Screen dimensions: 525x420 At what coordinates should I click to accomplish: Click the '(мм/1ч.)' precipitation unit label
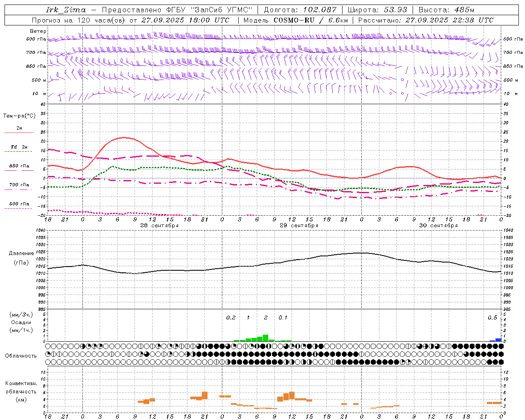click(21, 331)
